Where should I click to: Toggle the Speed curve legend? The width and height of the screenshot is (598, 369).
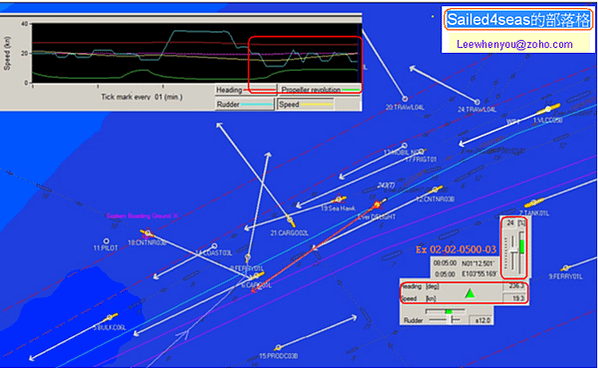pyautogui.click(x=305, y=104)
